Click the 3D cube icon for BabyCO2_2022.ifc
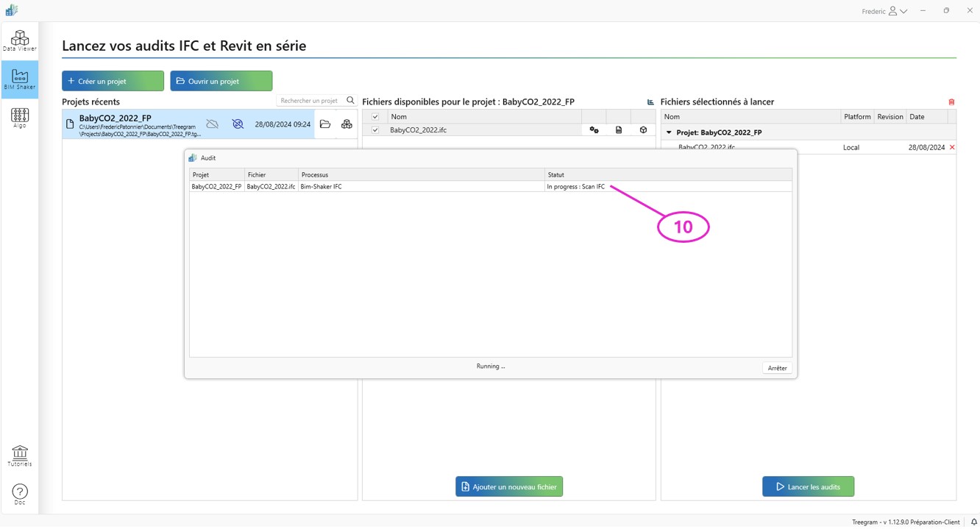The image size is (980, 529). [643, 130]
